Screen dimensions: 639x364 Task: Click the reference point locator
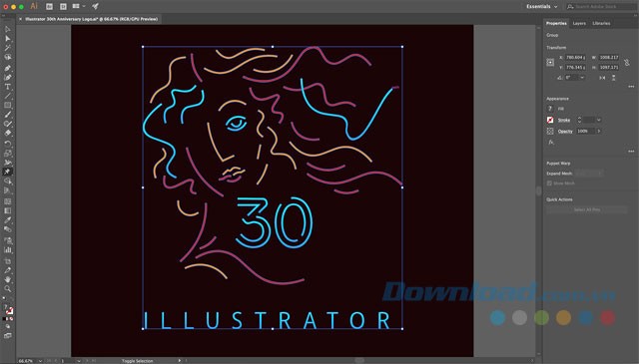coord(550,62)
